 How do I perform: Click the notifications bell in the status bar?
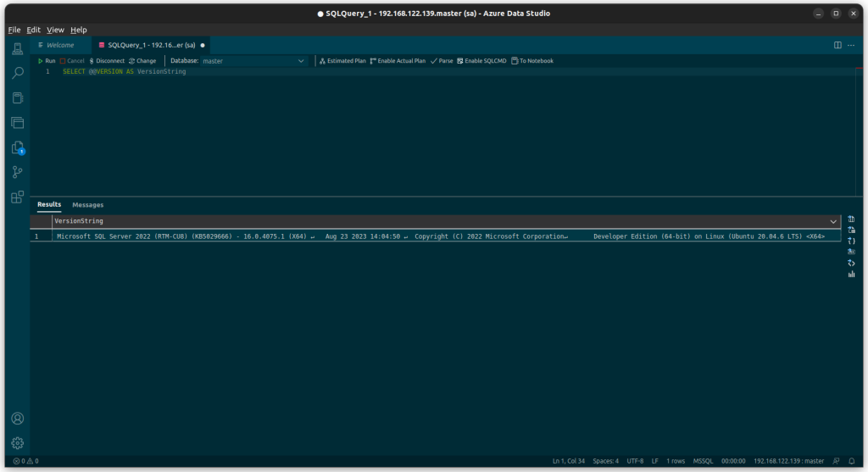(852, 461)
